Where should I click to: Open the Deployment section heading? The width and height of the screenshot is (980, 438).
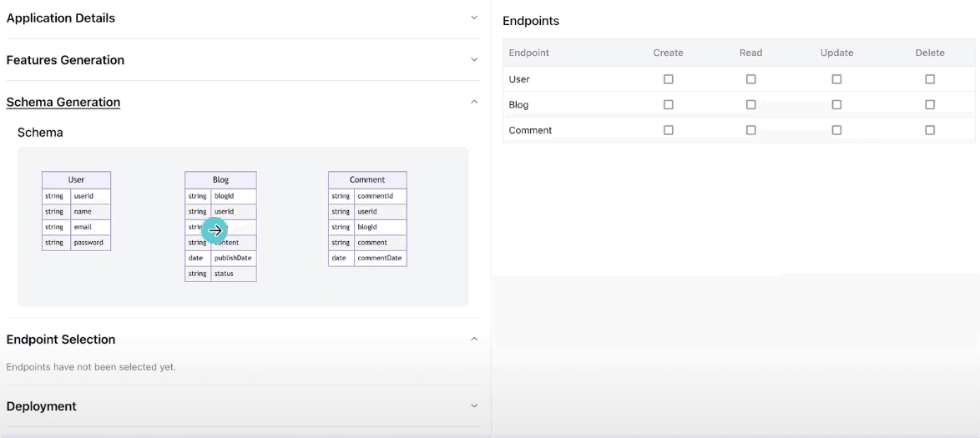(41, 406)
